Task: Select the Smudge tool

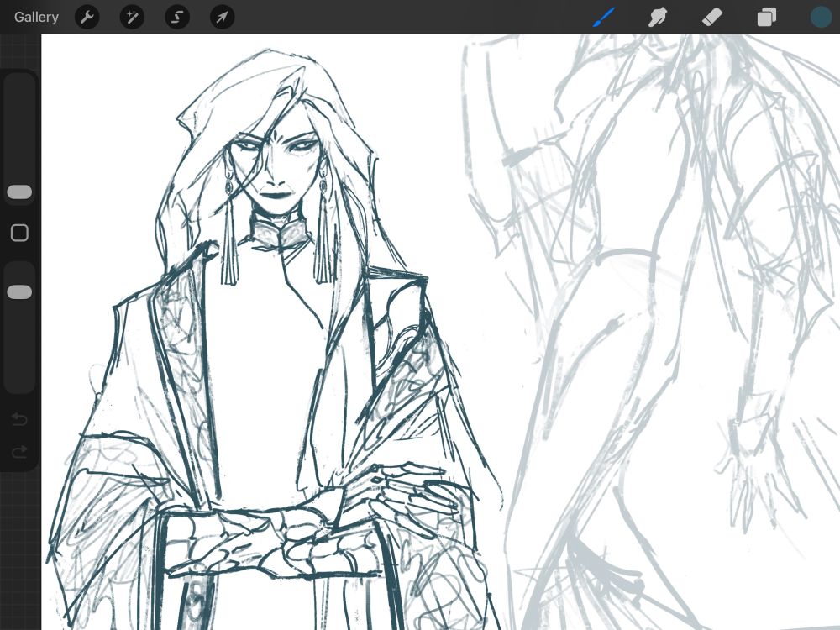Action: click(x=658, y=17)
